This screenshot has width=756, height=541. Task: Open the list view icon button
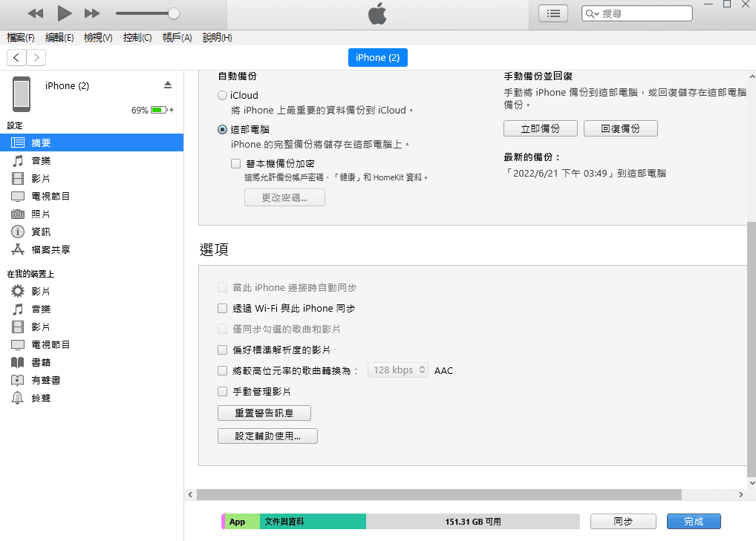pyautogui.click(x=553, y=13)
